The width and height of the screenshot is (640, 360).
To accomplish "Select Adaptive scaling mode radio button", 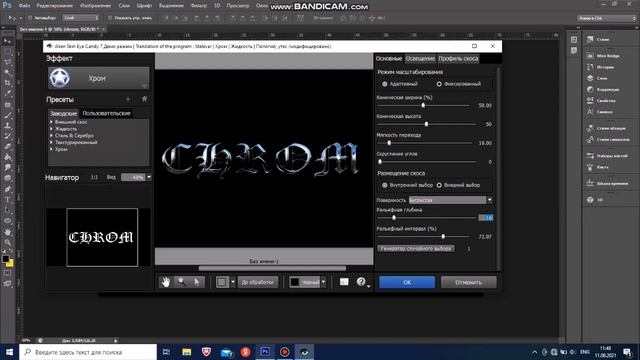I will coord(384,84).
